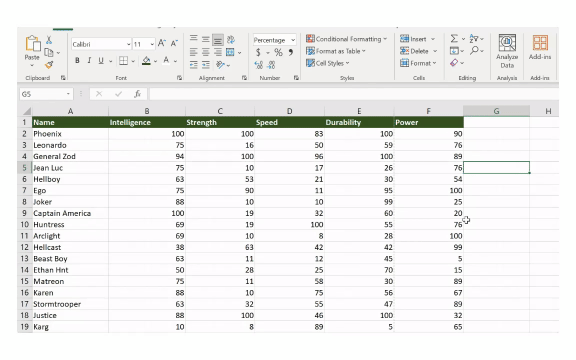Open the Format cells menu
Image resolution: width=576 pixels, height=360 pixels.
[418, 63]
